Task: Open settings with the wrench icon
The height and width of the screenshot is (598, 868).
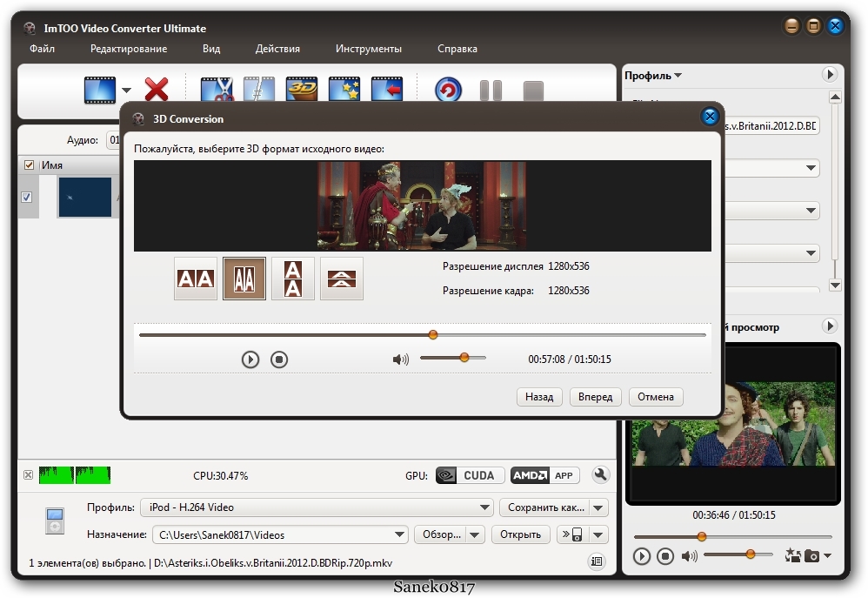Action: coord(600,475)
